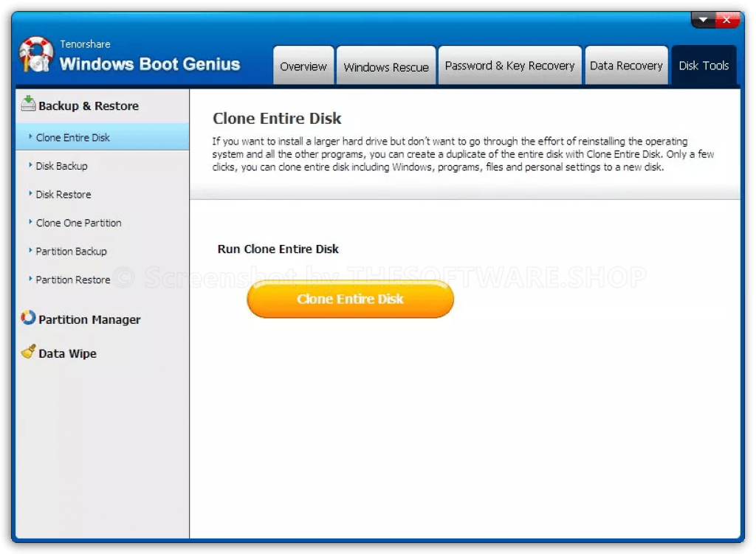
Task: Click the Partition Manager pie chart icon
Action: [x=28, y=318]
